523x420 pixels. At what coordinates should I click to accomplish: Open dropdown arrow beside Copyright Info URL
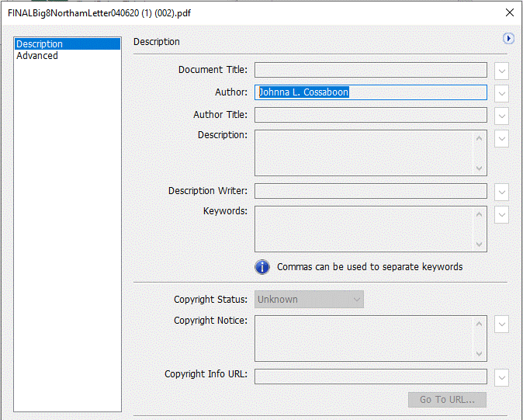(501, 377)
